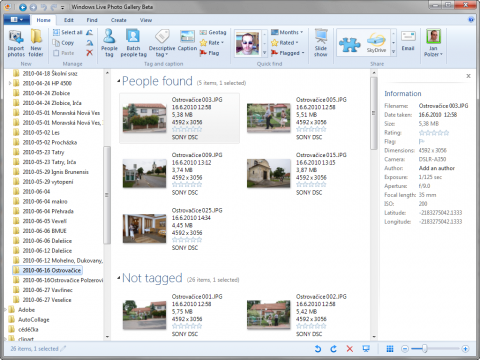Viewport: 480px width, 360px height.
Task: Switch to the Find ribbon tab
Action: pyautogui.click(x=92, y=20)
